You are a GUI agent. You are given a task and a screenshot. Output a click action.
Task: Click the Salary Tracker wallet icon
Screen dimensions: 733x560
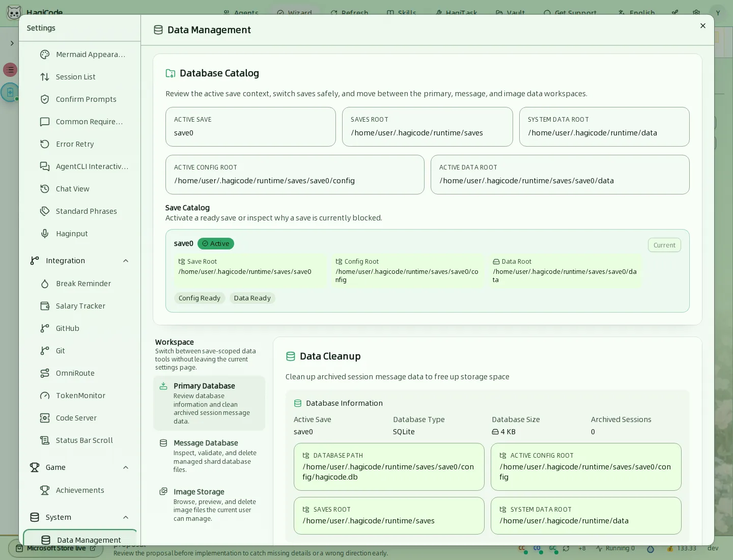[45, 306]
